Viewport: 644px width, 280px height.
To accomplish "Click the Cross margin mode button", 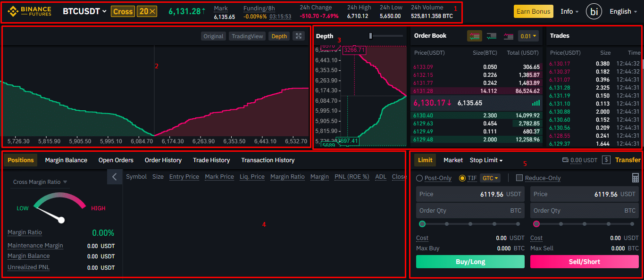I will [x=123, y=11].
